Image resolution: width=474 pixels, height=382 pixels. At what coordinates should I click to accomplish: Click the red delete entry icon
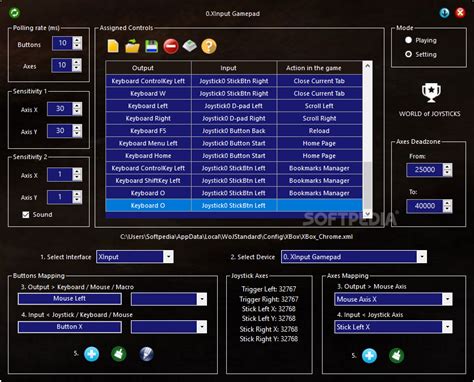(171, 46)
